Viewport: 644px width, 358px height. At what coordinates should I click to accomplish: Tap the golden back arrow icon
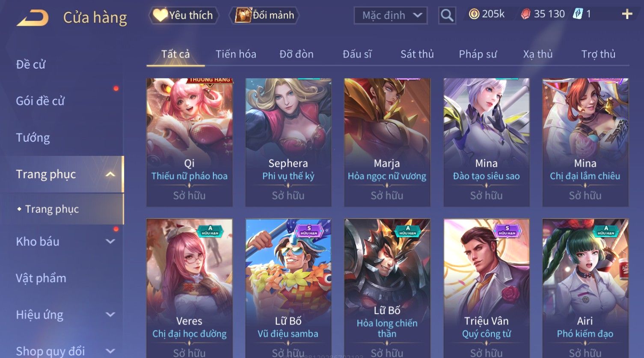pyautogui.click(x=33, y=18)
